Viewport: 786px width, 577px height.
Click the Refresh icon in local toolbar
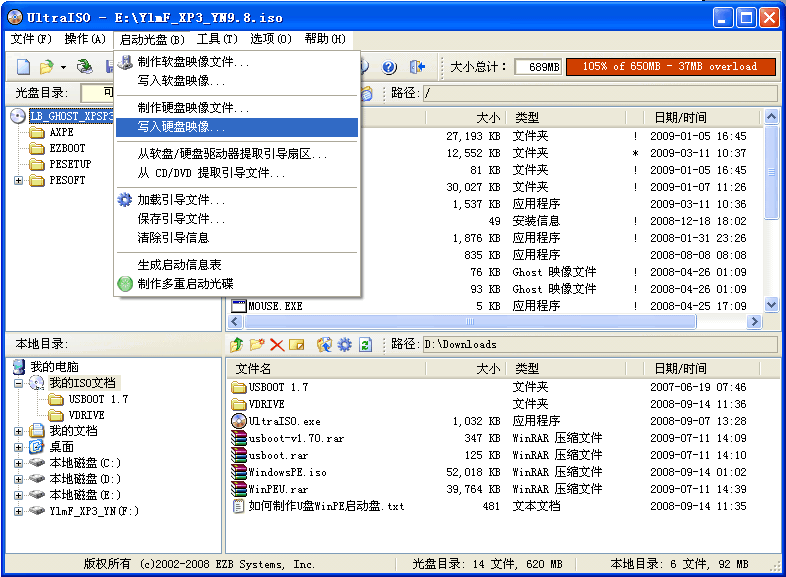pyautogui.click(x=365, y=344)
